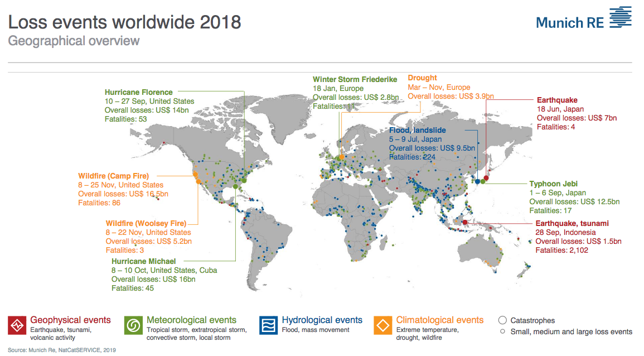This screenshot has width=644, height=356.
Task: Select the Indonesia earthquake tsunami marker
Action: pos(464,223)
